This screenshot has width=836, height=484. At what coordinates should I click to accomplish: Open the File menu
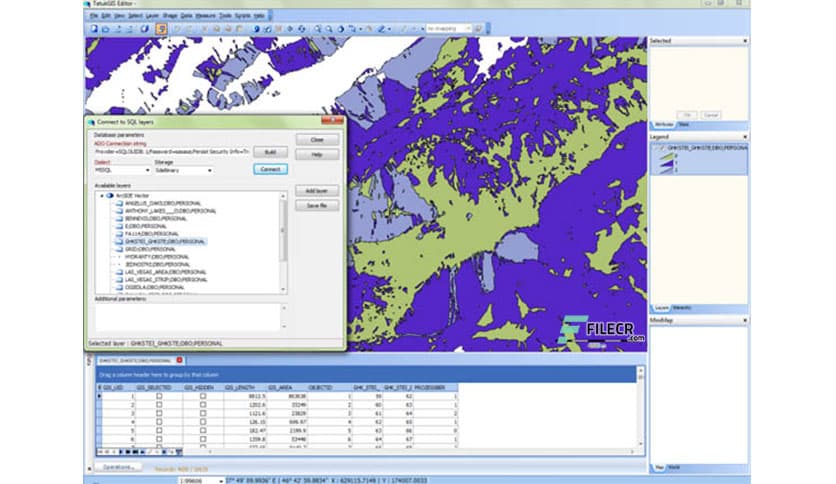click(94, 16)
